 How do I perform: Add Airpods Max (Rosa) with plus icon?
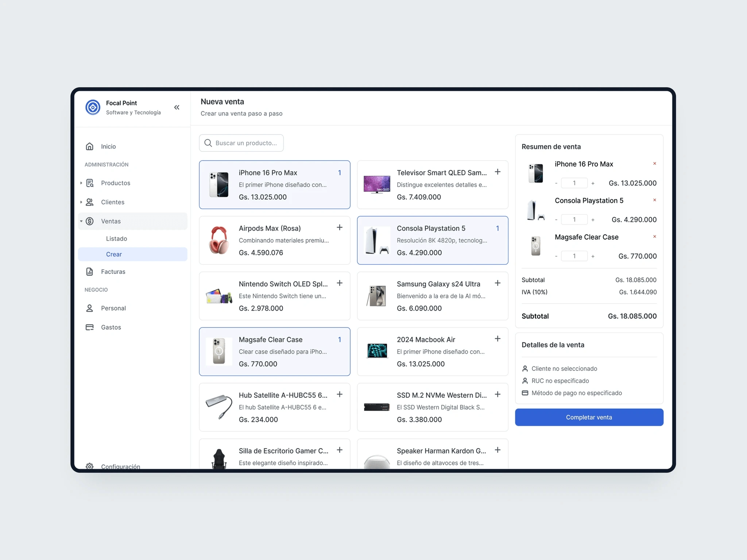(340, 227)
